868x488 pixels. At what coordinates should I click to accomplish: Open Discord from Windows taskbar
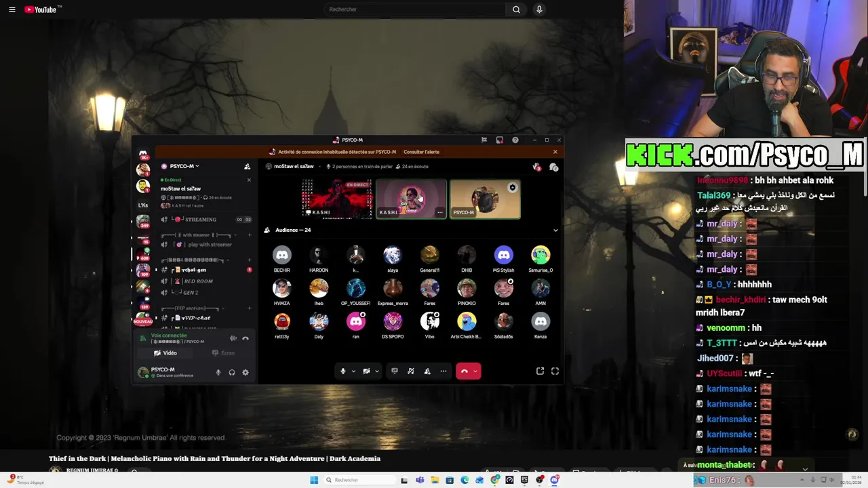click(x=555, y=480)
